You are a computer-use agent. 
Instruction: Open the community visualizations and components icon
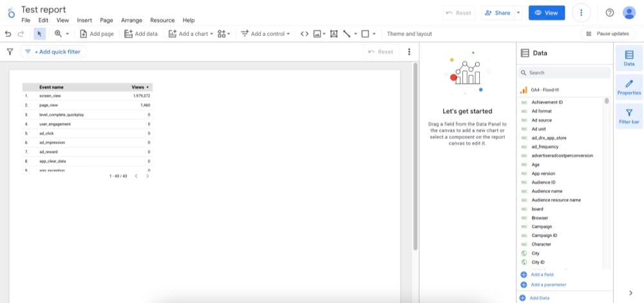click(x=224, y=34)
